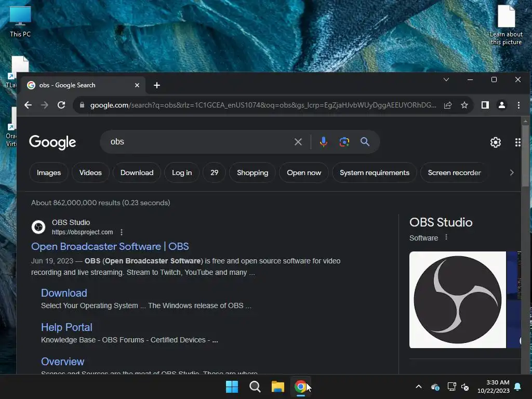The height and width of the screenshot is (399, 532).
Task: Start voice search with the microphone
Action: (x=324, y=142)
